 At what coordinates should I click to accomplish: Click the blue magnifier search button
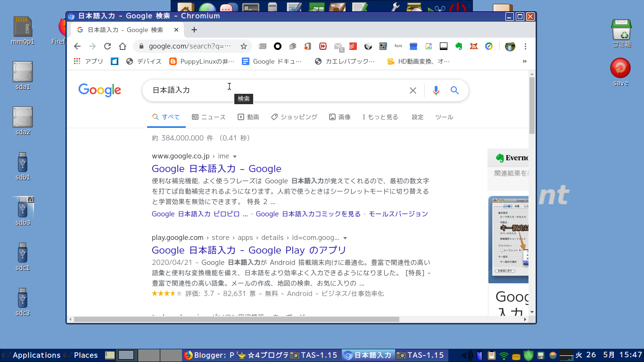(454, 90)
